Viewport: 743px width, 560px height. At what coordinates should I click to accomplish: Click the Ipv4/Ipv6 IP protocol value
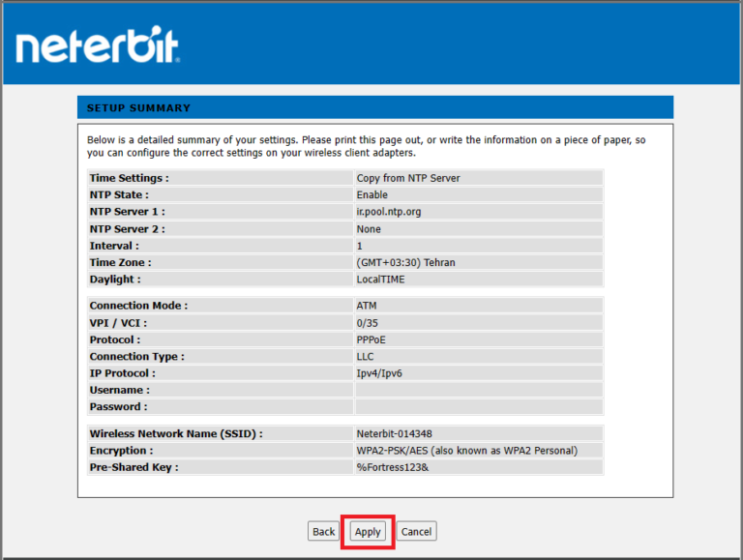point(378,373)
